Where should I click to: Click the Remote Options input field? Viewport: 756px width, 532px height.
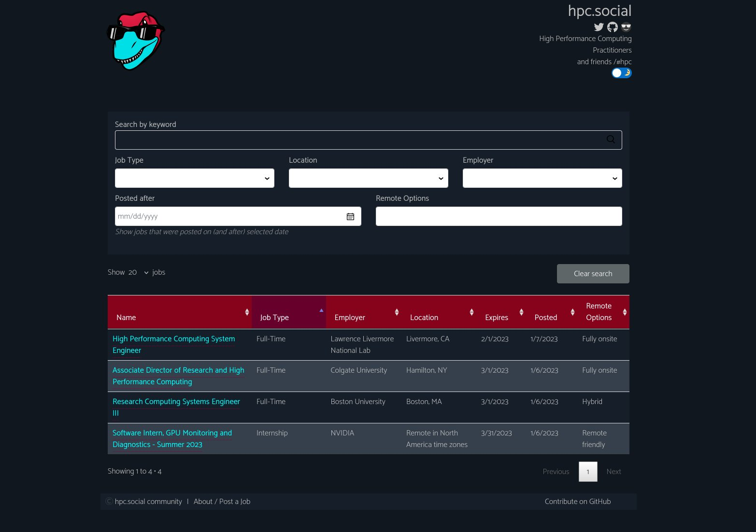(x=499, y=216)
